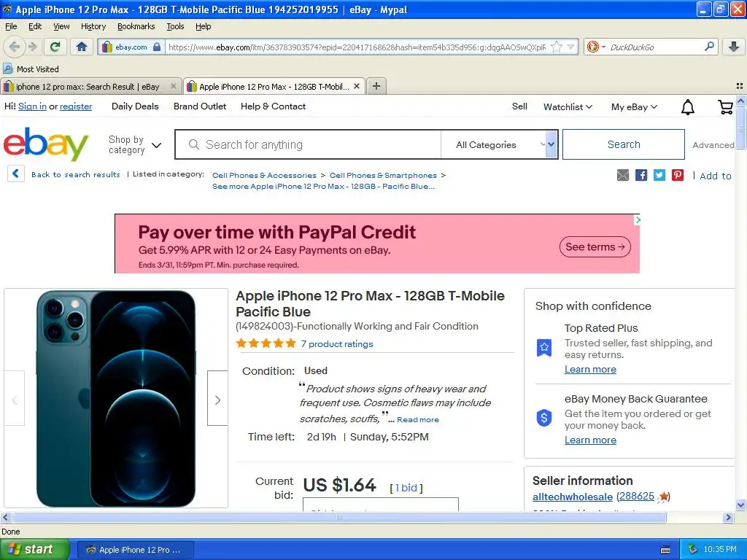Open the alltechwholesale seller link

pos(572,497)
